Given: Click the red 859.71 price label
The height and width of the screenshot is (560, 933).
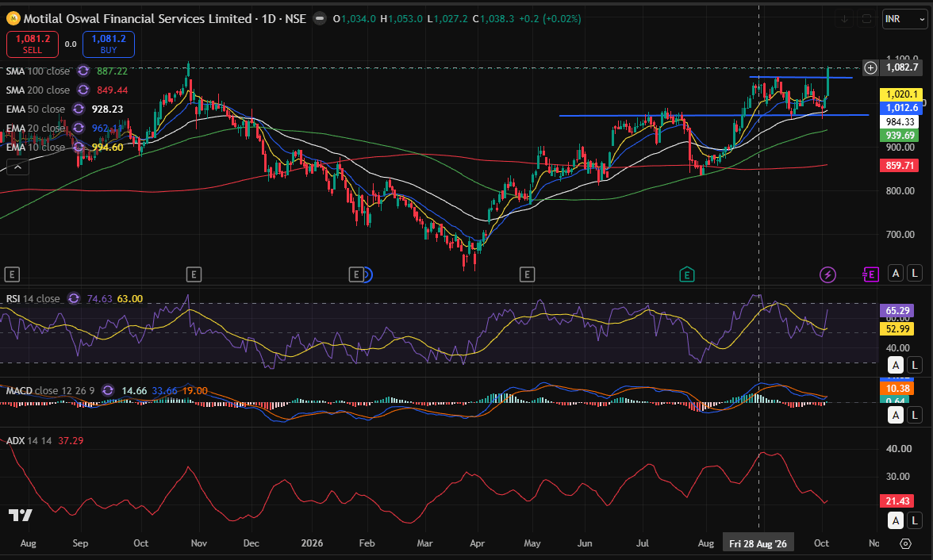Looking at the screenshot, I should click(900, 166).
